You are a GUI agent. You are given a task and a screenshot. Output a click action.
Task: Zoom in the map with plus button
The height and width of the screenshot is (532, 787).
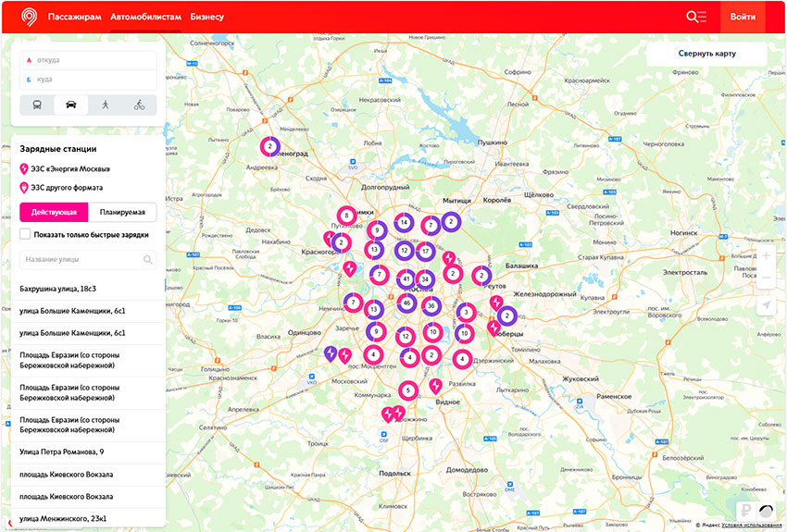point(766,255)
